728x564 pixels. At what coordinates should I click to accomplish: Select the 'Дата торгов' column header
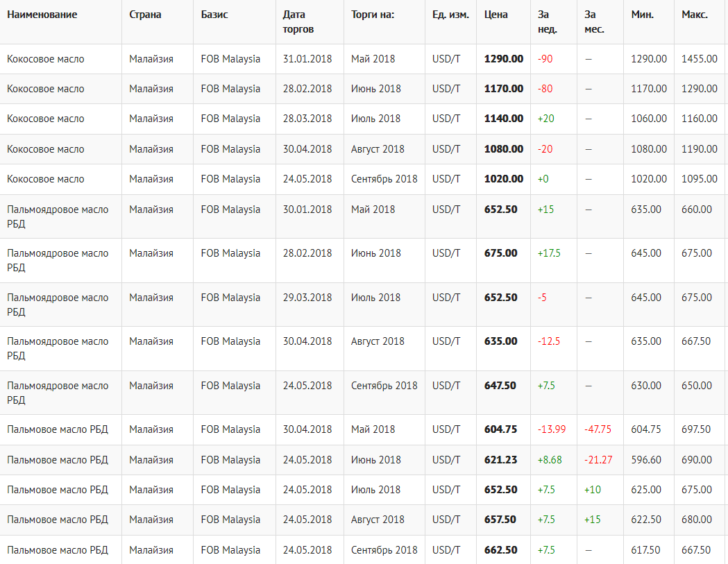[298, 22]
